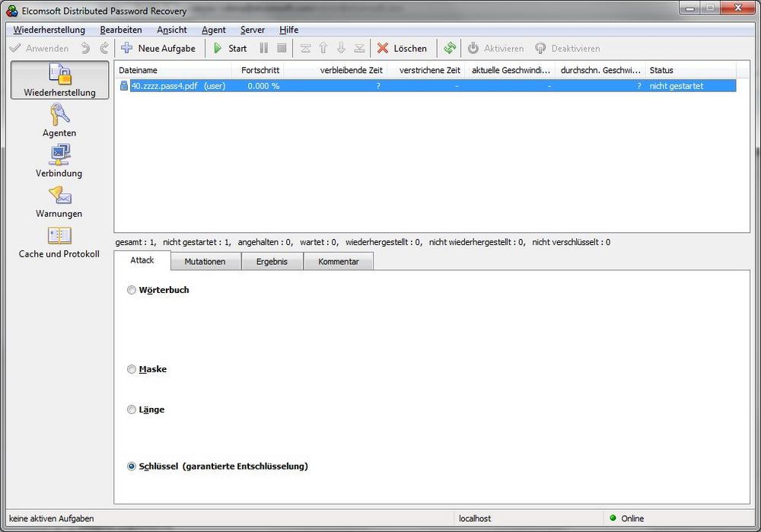This screenshot has width=761, height=532.
Task: Click the Neue Aufgabe button
Action: click(x=158, y=48)
